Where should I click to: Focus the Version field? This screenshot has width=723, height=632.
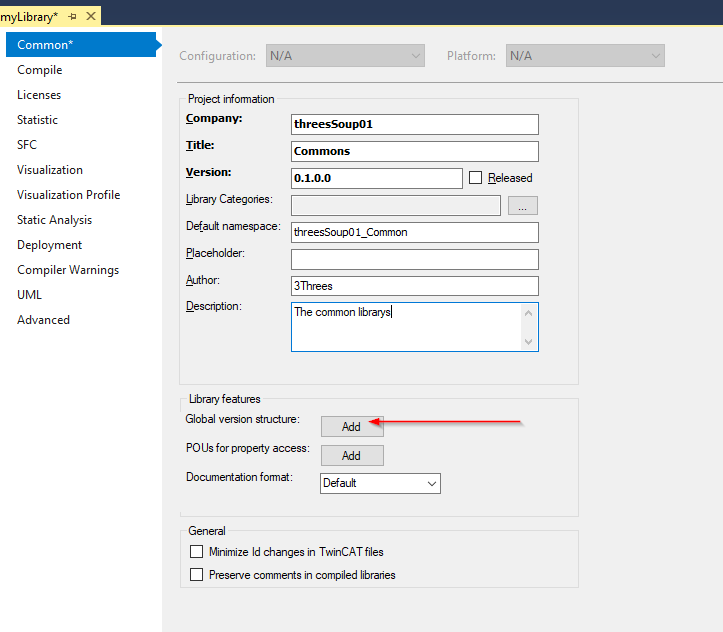(x=377, y=178)
